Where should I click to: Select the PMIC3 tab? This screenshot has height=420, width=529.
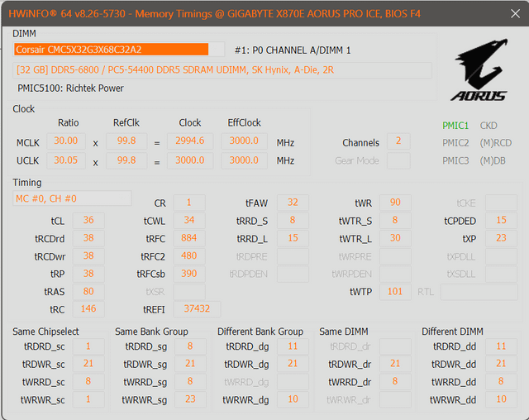coord(455,160)
